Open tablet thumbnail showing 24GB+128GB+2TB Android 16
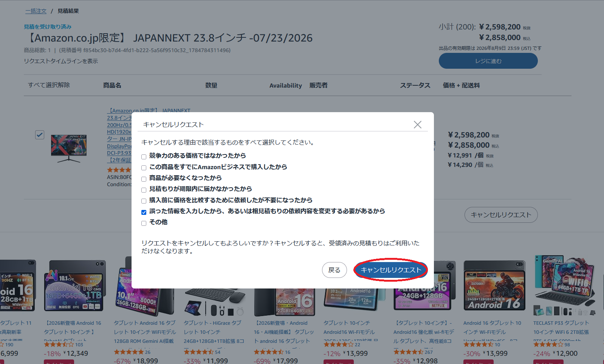Screen dimensions: 604x364 (494, 285)
